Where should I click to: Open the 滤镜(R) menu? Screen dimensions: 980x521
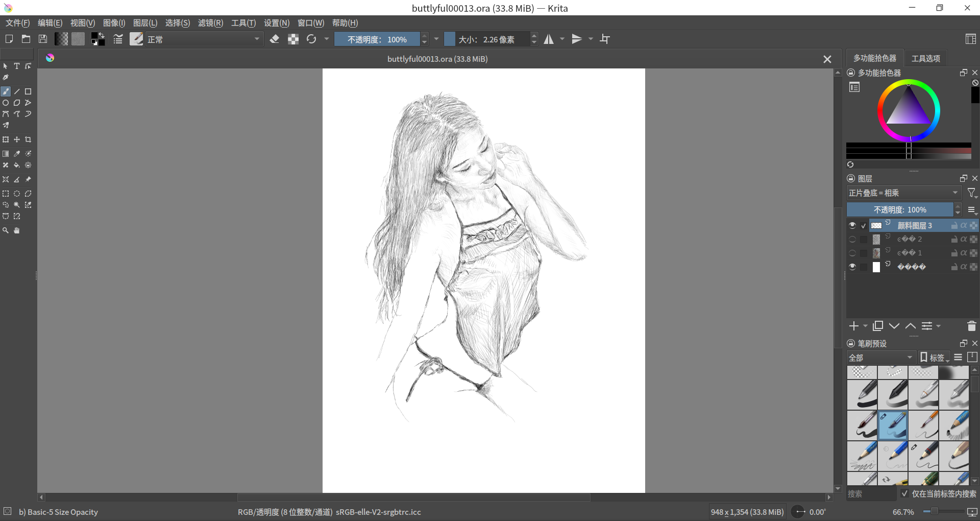210,22
